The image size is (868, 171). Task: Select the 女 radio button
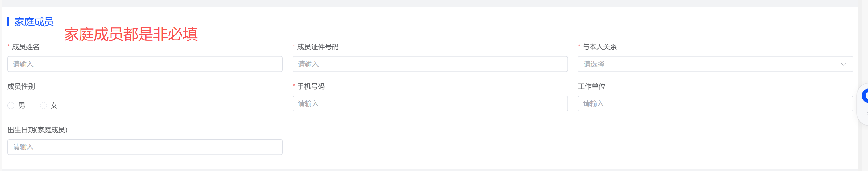(x=44, y=106)
